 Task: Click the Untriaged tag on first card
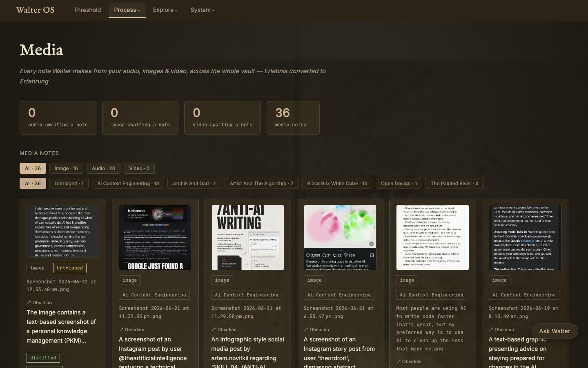pos(70,268)
